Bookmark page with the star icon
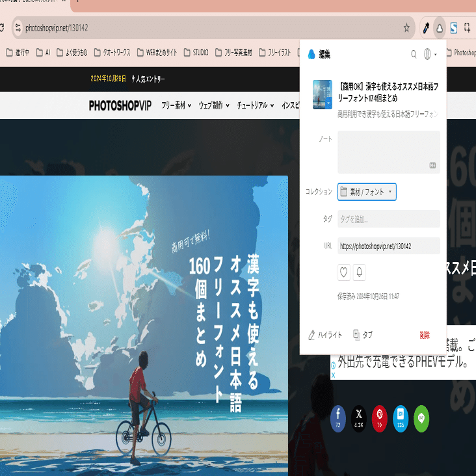 point(406,28)
